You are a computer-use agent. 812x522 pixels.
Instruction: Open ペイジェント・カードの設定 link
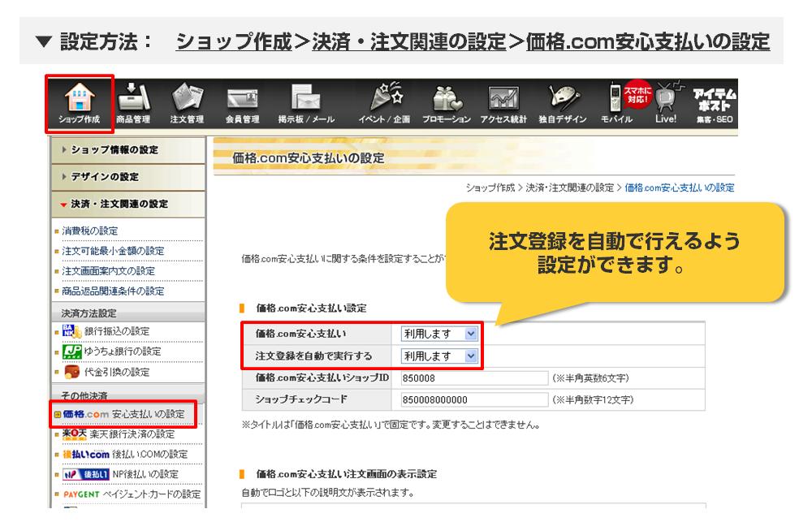151,494
